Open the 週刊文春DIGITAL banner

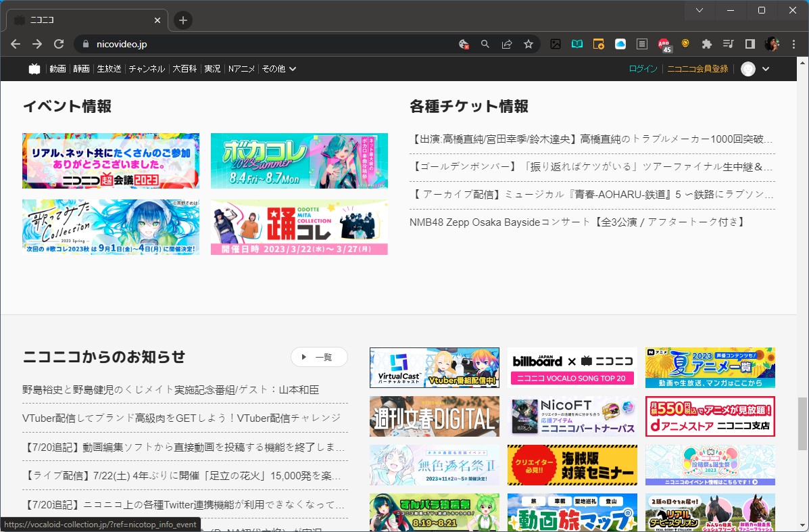435,416
